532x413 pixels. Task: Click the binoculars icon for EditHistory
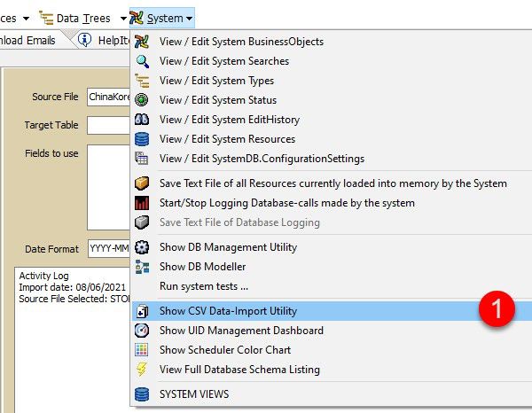click(x=142, y=120)
